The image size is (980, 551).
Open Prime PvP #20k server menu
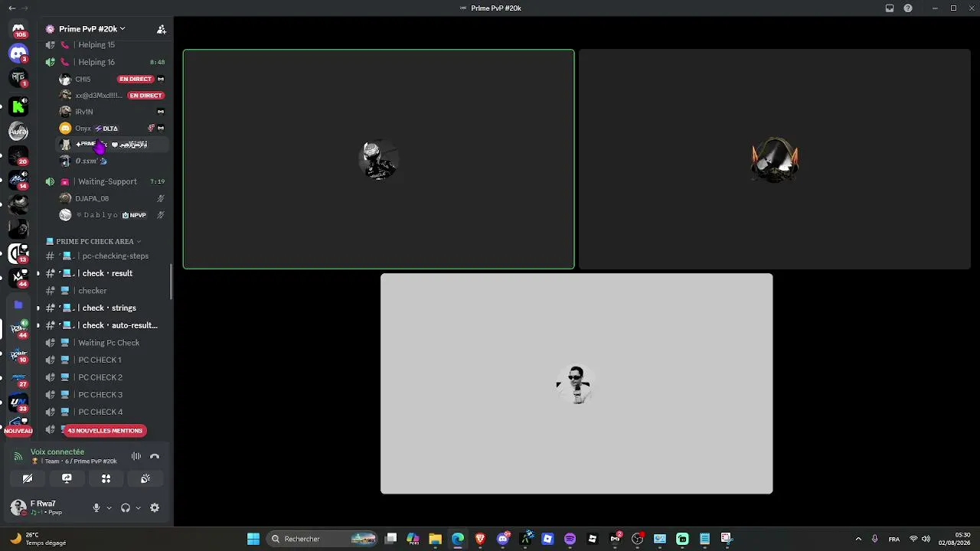(92, 29)
